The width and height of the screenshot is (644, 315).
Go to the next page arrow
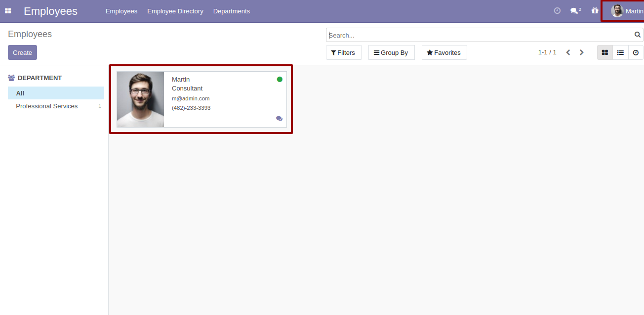pyautogui.click(x=582, y=52)
